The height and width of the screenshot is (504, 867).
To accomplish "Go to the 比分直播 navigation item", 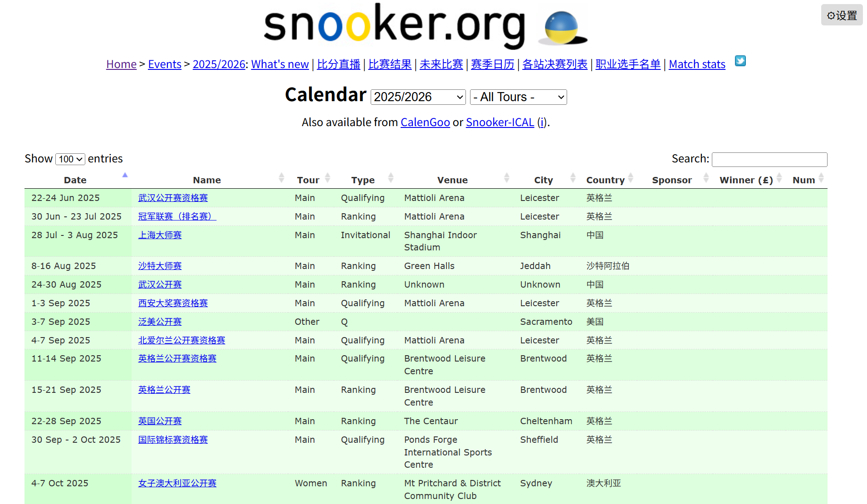I will 338,64.
